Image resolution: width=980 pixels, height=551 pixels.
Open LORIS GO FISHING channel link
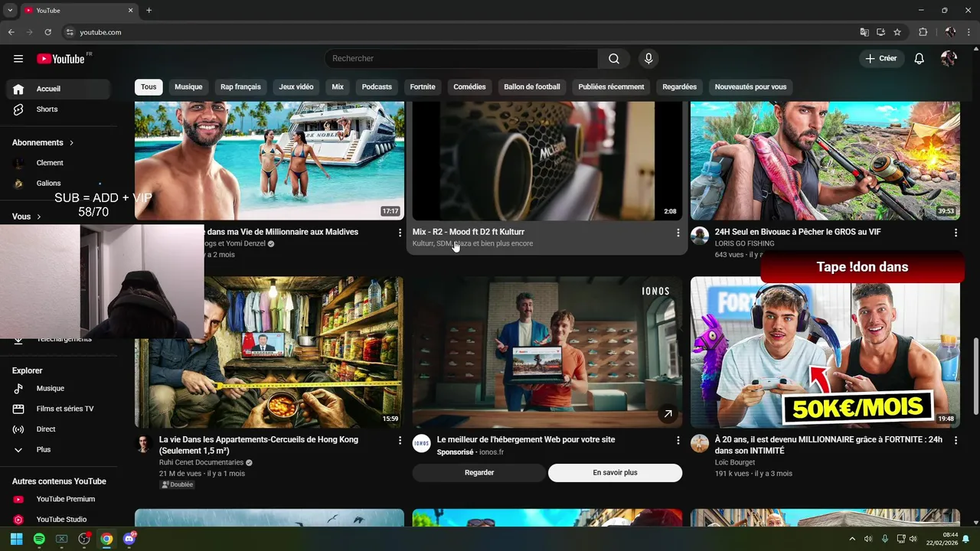pos(745,243)
